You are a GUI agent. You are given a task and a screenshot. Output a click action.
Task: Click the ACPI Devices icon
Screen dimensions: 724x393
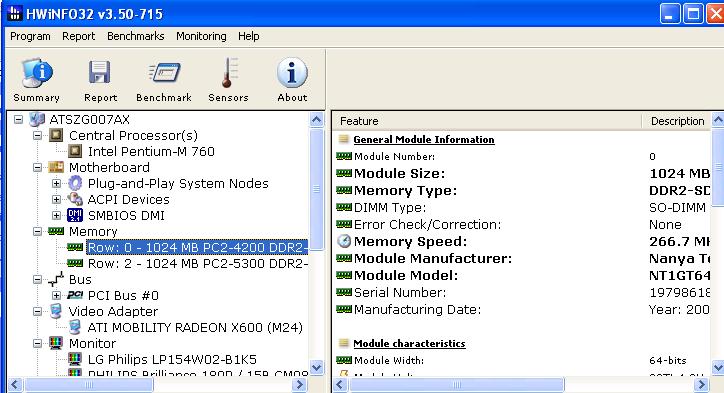[x=75, y=200]
